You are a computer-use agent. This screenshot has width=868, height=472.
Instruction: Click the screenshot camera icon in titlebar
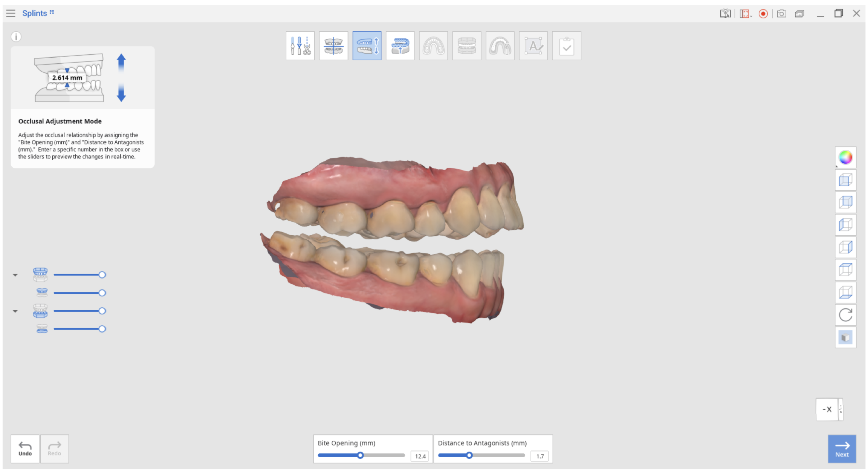coord(781,13)
